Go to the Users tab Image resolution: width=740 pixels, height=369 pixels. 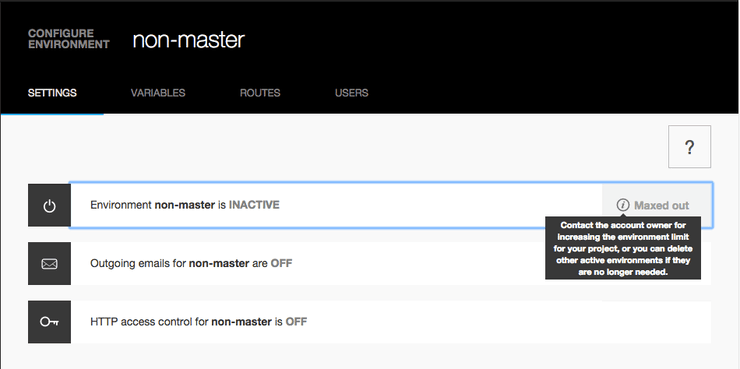[x=352, y=93]
